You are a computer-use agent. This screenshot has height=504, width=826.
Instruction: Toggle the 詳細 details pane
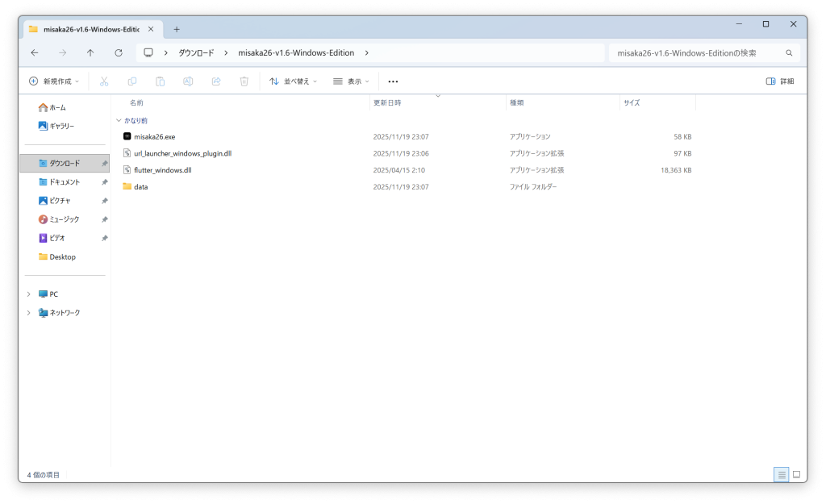[x=780, y=81]
